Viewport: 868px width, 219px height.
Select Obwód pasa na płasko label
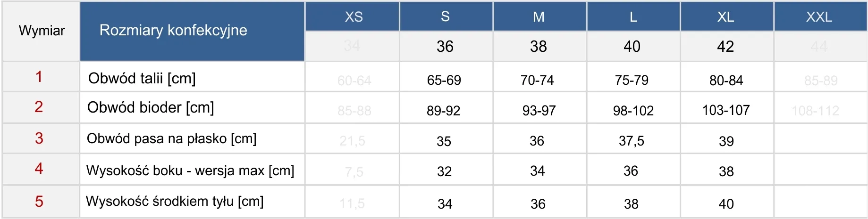[x=171, y=139]
